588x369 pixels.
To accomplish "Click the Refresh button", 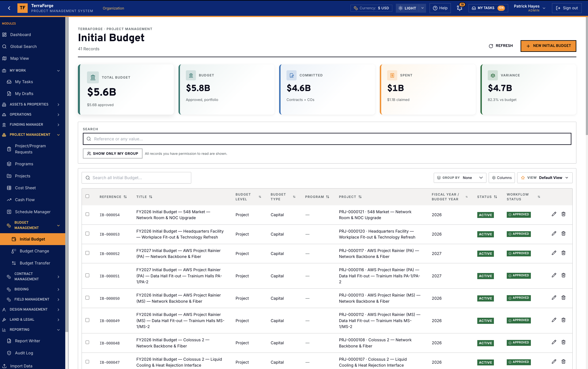I will (x=501, y=46).
